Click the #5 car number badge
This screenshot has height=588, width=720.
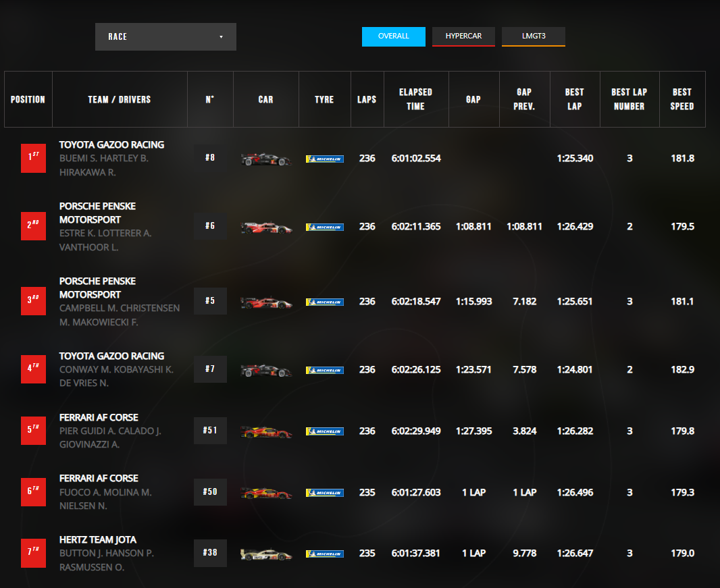point(210,300)
